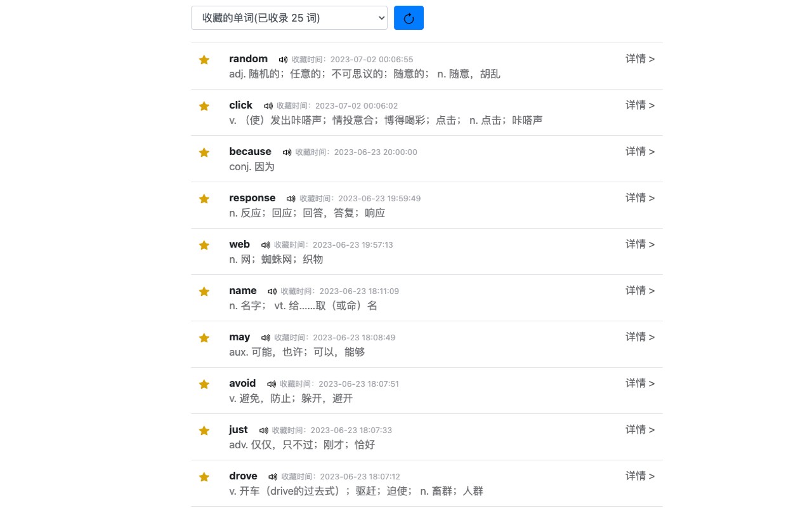
Task: Remove the star from drove
Action: pos(204,477)
